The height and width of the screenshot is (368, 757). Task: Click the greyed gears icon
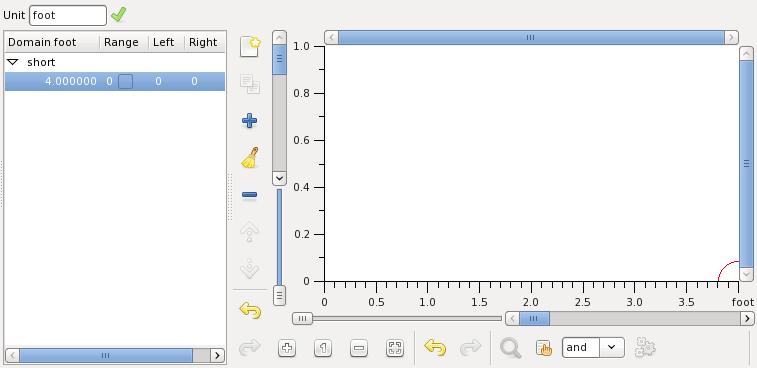[x=645, y=347]
